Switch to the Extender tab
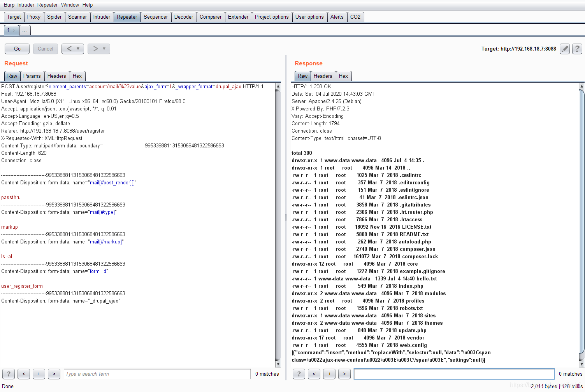The image size is (585, 392). click(x=238, y=17)
